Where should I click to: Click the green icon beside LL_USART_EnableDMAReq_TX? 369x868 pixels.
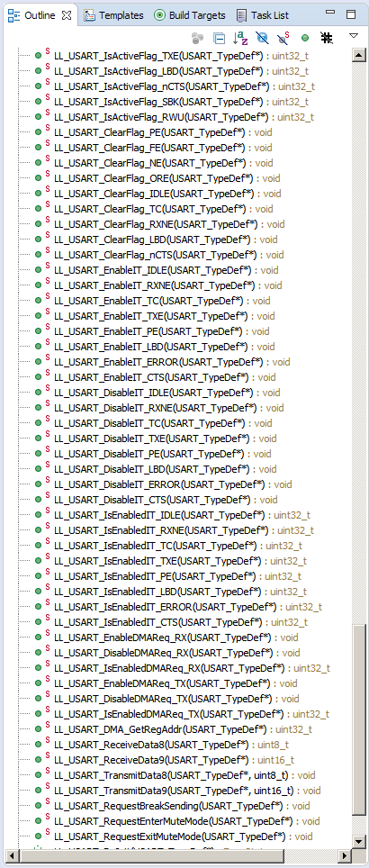point(39,683)
